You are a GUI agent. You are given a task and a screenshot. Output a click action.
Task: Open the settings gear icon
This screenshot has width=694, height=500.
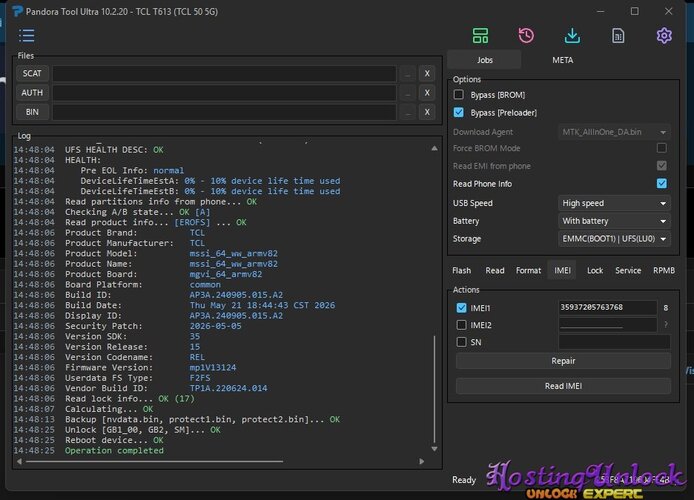pos(664,35)
